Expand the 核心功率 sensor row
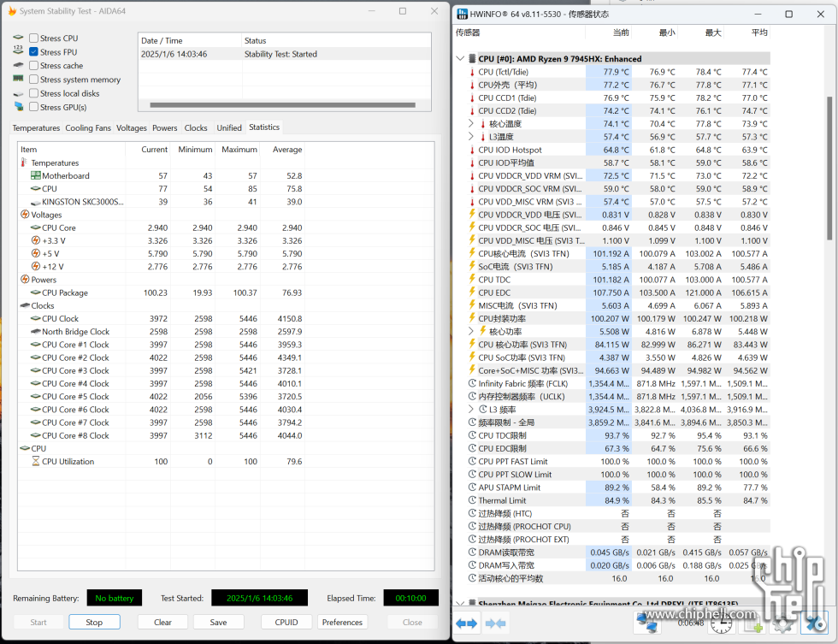 click(471, 331)
